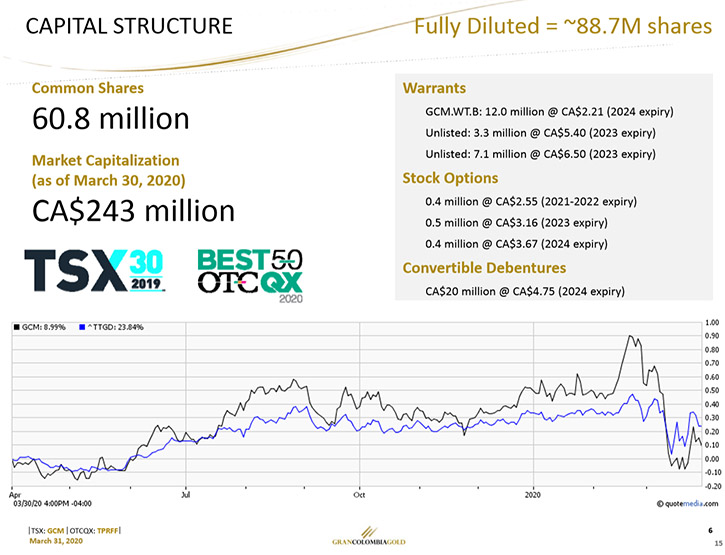Select 'CA$20 million @ CA$4.75' debenture line
The image size is (725, 555).
point(525,291)
